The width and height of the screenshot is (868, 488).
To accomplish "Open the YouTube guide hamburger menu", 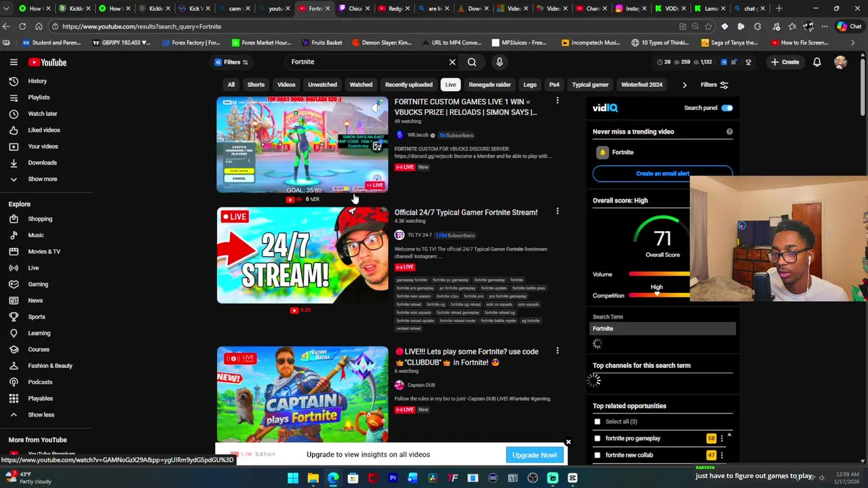I will (14, 62).
